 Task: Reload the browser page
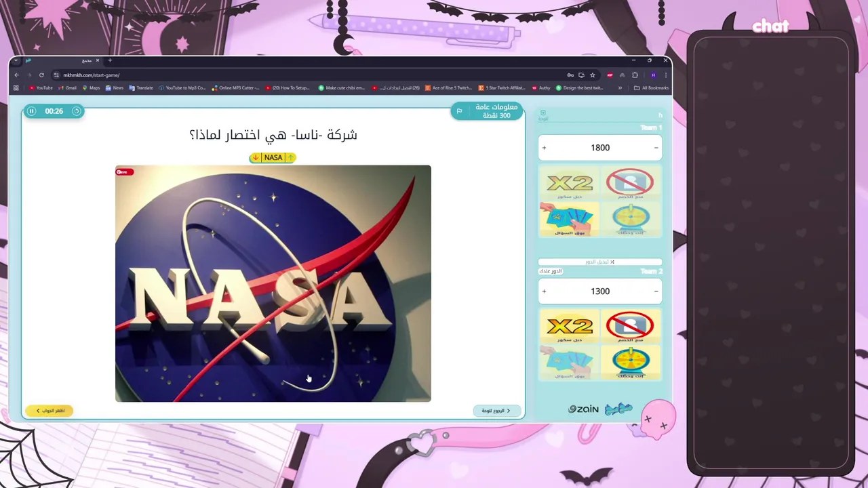tap(41, 75)
